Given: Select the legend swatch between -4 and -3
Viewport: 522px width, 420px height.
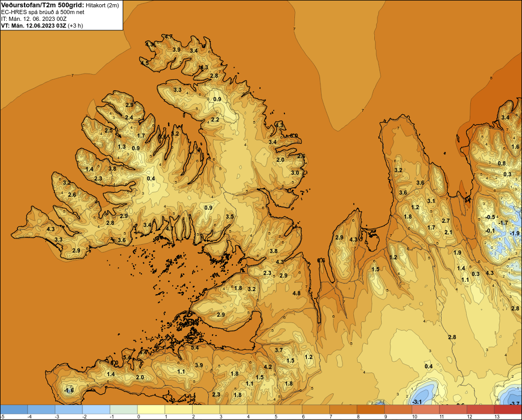Looking at the screenshot, I should [41, 410].
